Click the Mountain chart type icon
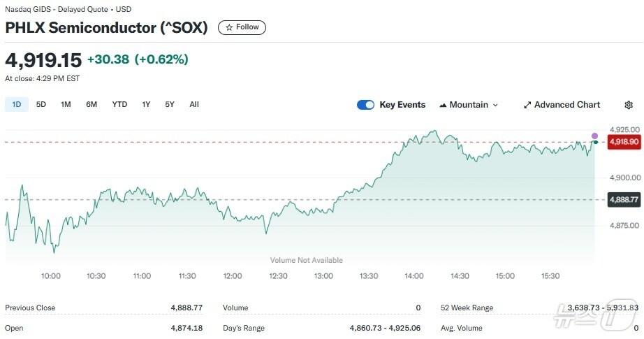The width and height of the screenshot is (644, 339). (x=443, y=105)
